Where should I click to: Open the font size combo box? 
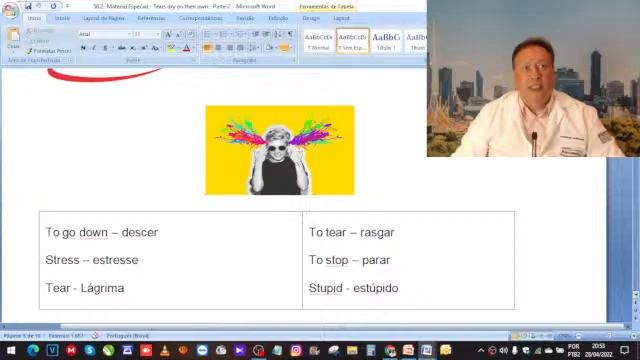click(x=146, y=34)
